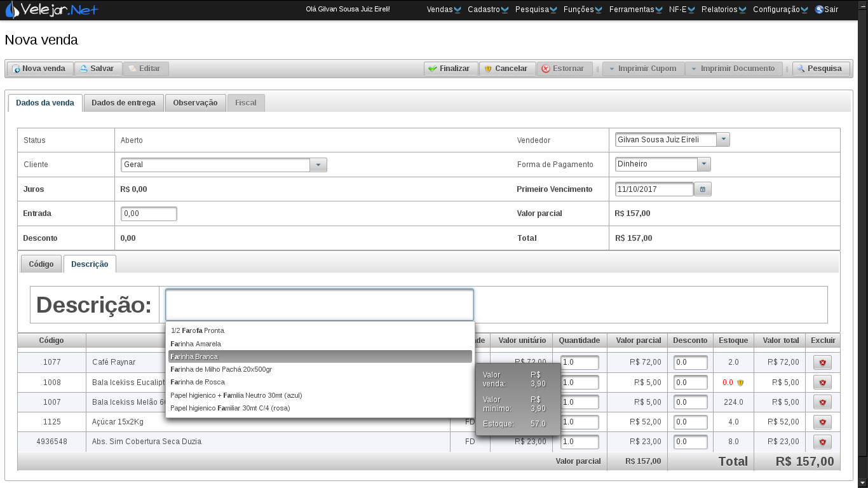Click Quantidade field in row 1008
Screen dimensions: 868x488
(x=580, y=383)
